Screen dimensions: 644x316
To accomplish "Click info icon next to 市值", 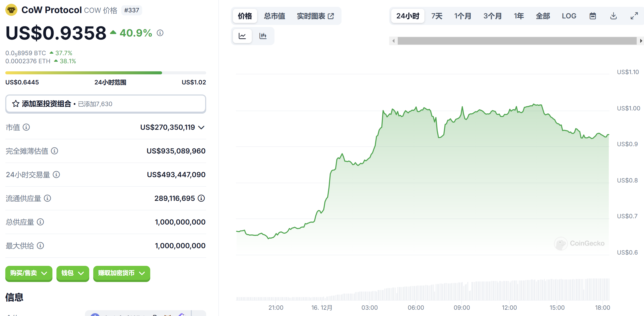I will point(26,127).
